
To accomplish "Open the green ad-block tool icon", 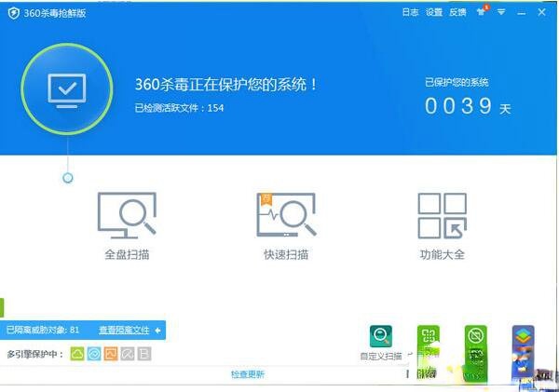I will click(475, 336).
